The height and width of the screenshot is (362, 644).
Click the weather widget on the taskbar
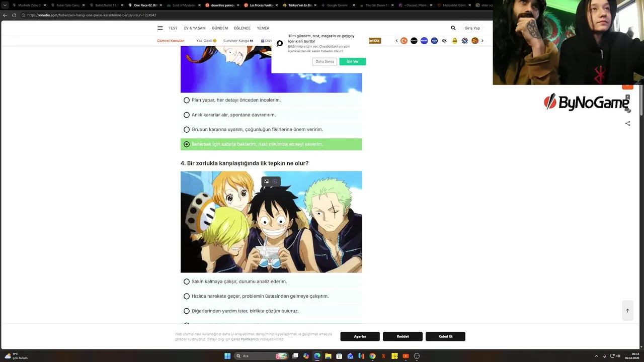16,356
